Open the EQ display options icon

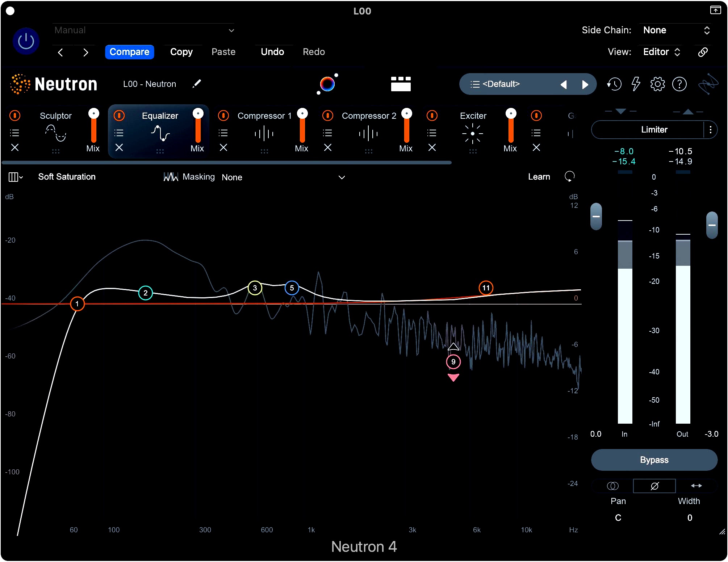16,177
